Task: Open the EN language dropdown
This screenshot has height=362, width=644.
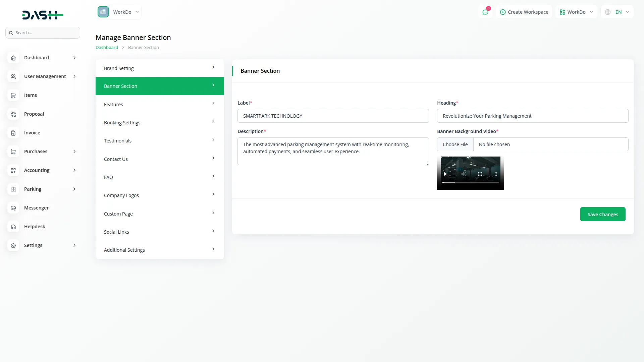Action: pyautogui.click(x=618, y=12)
